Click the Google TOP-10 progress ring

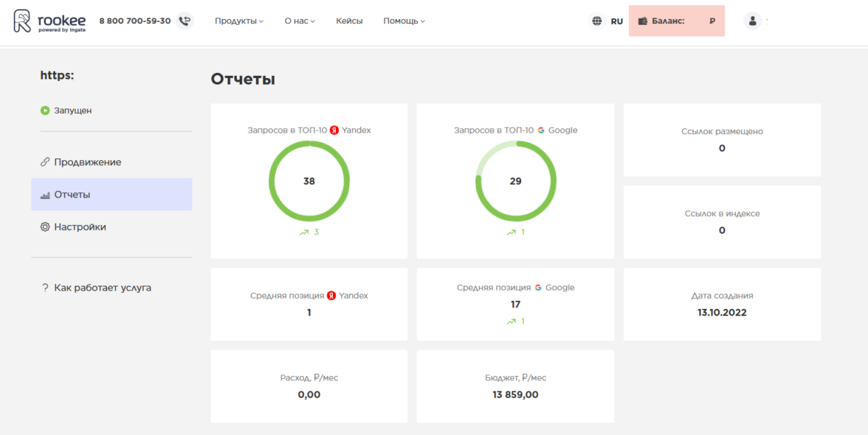pyautogui.click(x=515, y=181)
